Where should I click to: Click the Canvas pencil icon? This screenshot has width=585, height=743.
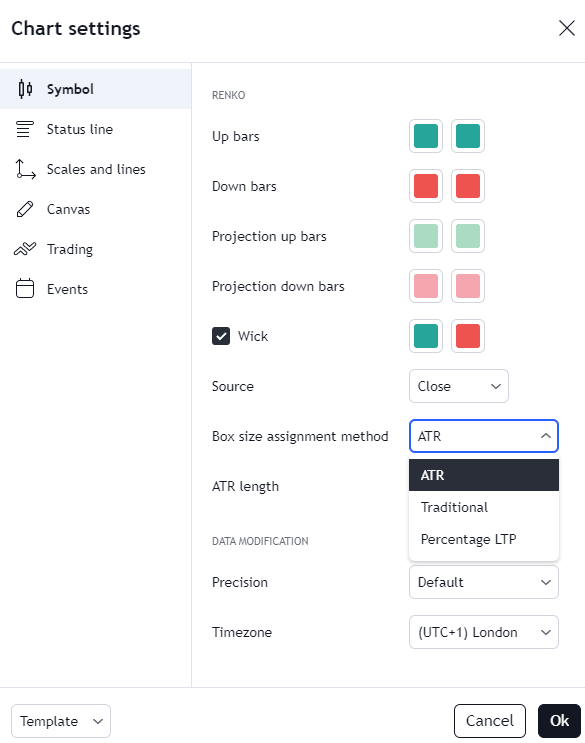pyautogui.click(x=25, y=209)
